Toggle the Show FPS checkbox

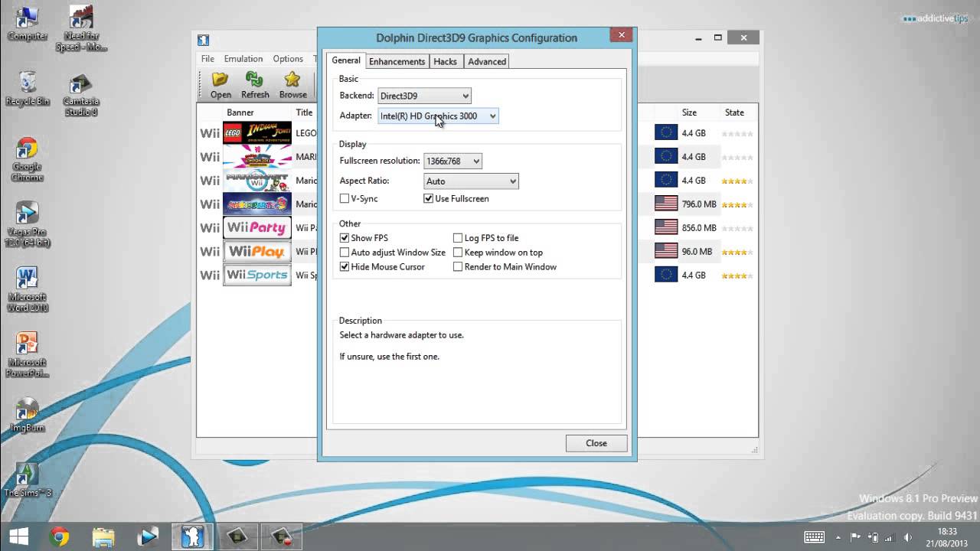point(345,238)
